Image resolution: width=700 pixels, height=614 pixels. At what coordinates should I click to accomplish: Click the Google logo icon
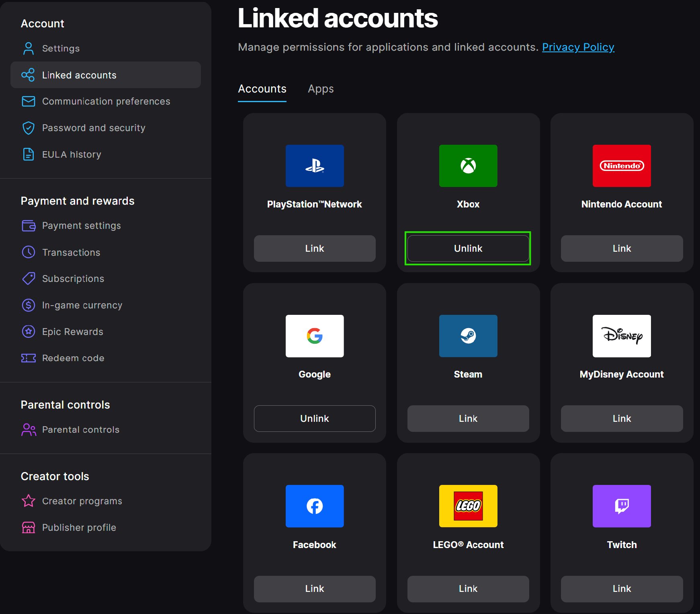(x=315, y=336)
